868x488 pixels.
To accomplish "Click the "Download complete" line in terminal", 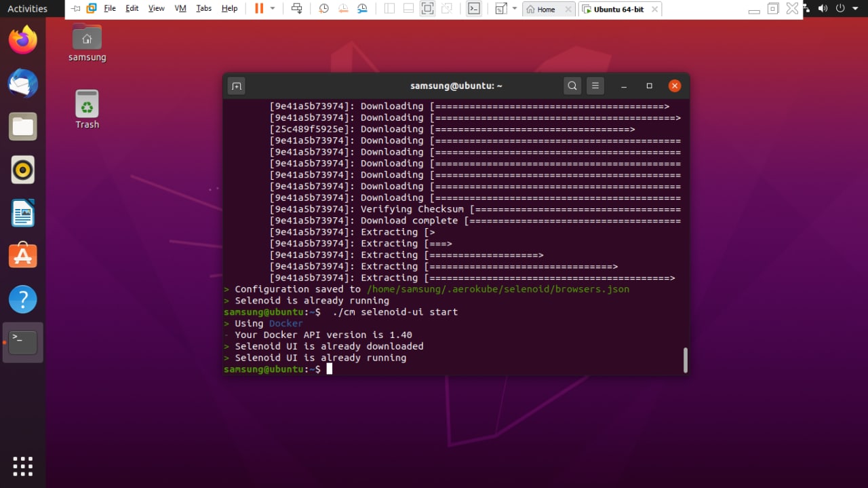I will coord(475,221).
